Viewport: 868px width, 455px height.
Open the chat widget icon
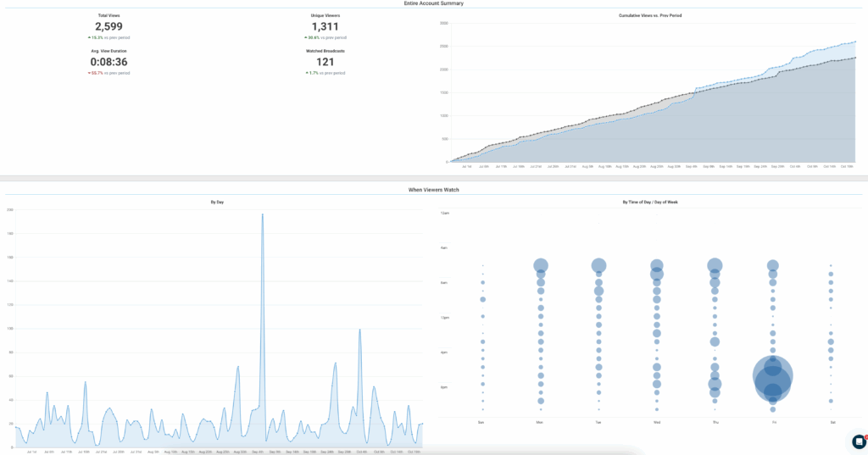click(x=859, y=441)
